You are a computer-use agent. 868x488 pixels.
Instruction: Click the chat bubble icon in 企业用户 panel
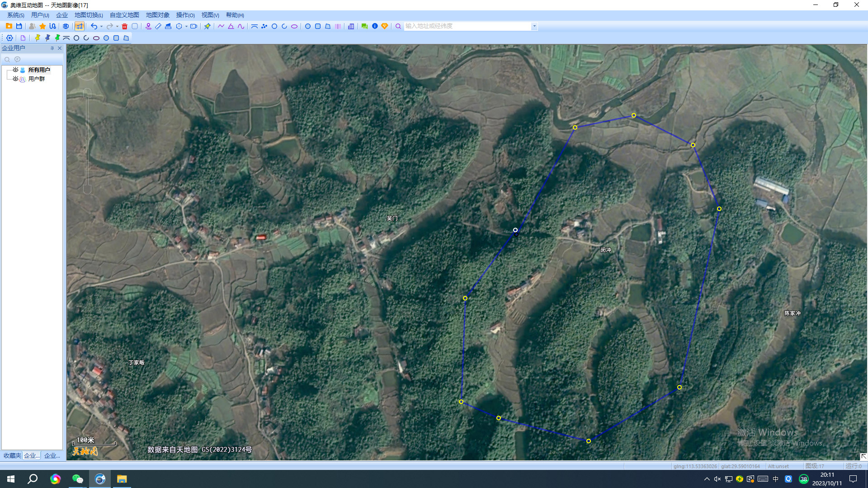pos(18,59)
